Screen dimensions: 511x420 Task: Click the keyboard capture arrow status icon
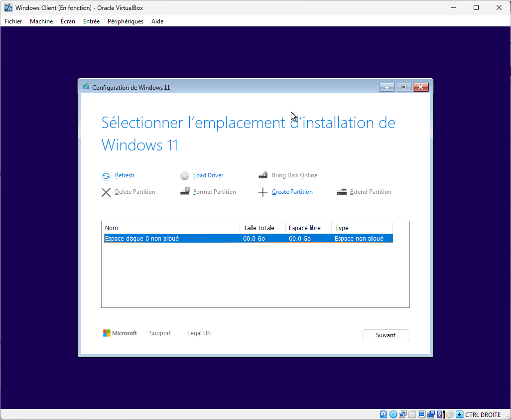click(x=460, y=415)
